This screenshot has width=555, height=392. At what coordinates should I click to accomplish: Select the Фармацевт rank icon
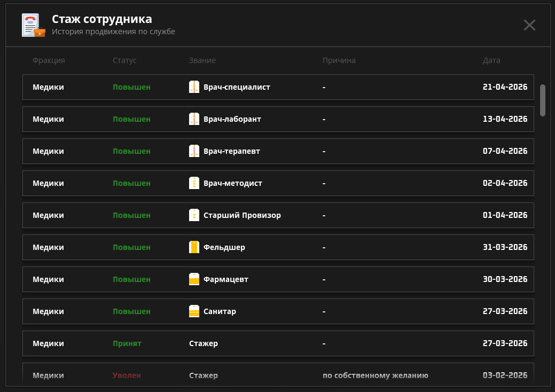pyautogui.click(x=194, y=279)
